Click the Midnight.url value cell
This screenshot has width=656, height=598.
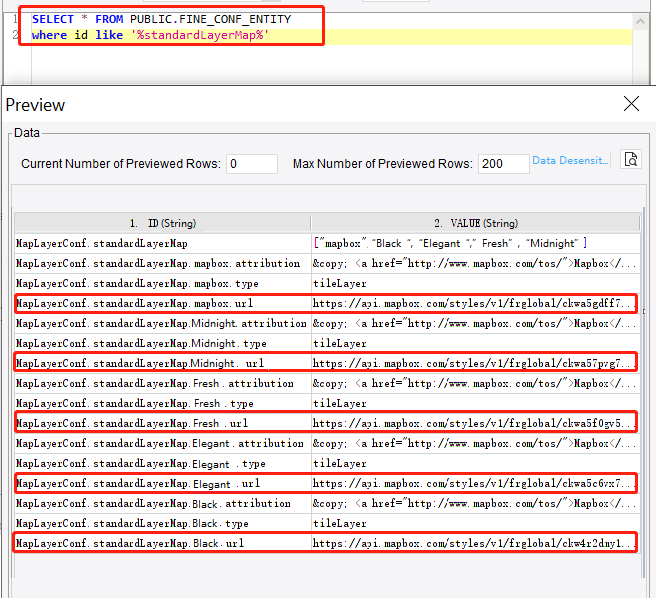(473, 363)
